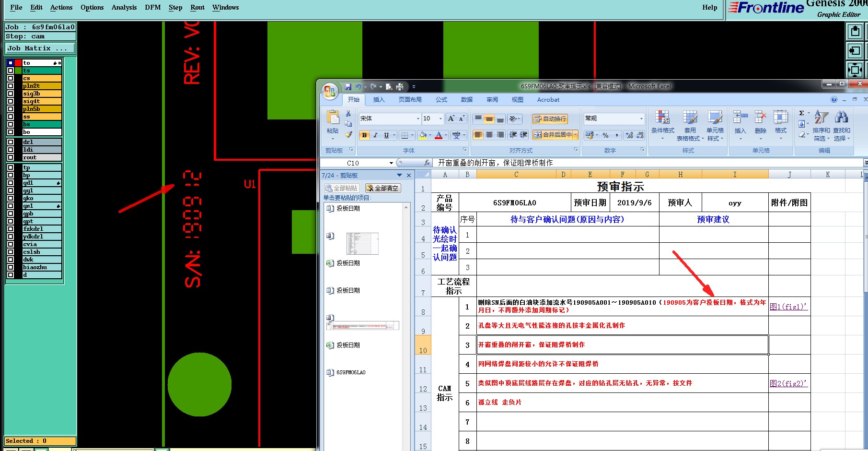This screenshot has width=868, height=451.
Task: Open the fill color dropdown arrow
Action: click(430, 135)
